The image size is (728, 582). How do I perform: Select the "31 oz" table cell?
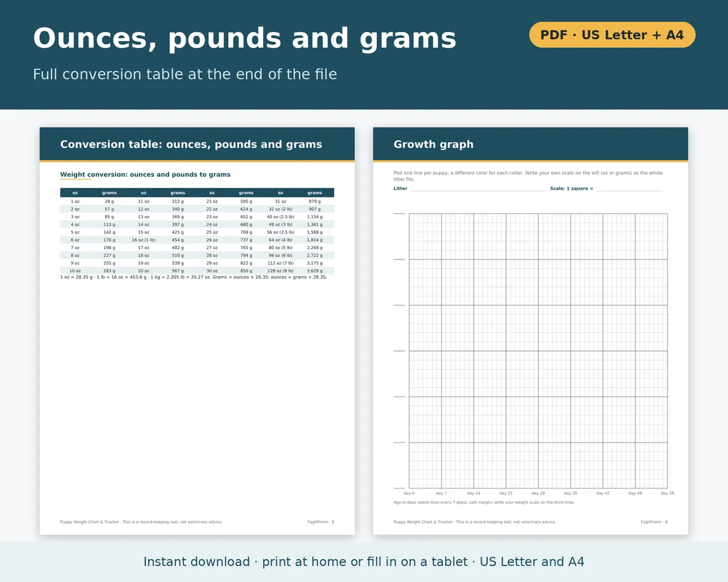tap(280, 201)
